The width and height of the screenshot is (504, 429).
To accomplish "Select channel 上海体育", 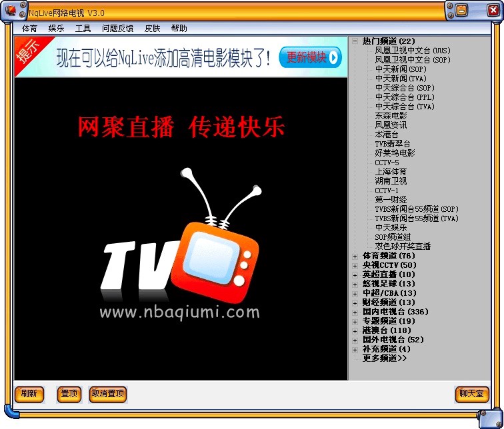I will click(x=391, y=172).
